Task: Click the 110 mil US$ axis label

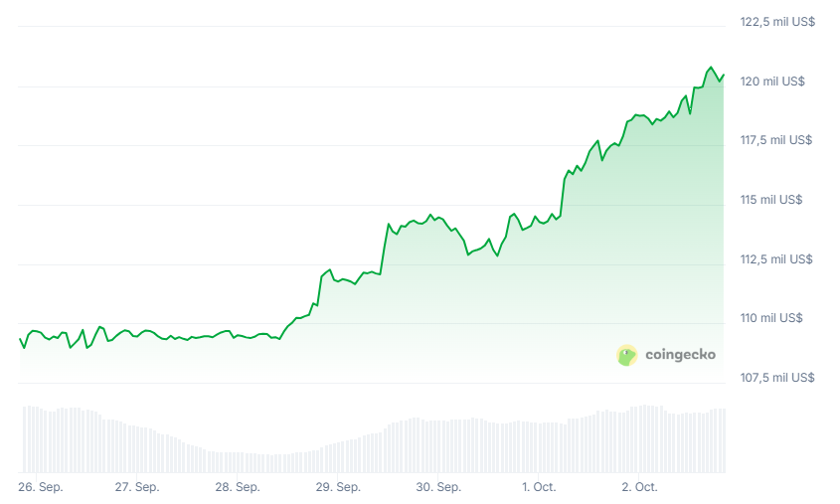Action: coord(771,318)
